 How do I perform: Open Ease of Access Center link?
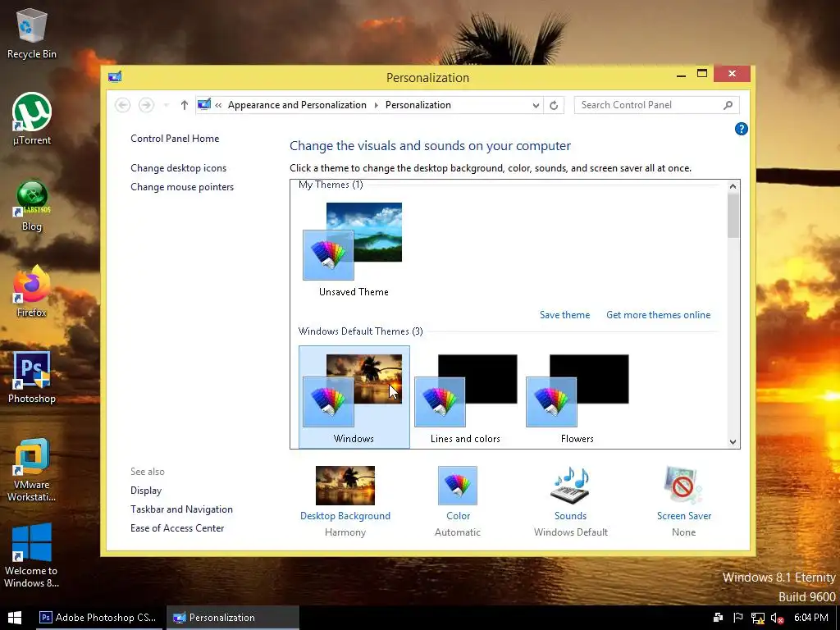[x=177, y=528]
